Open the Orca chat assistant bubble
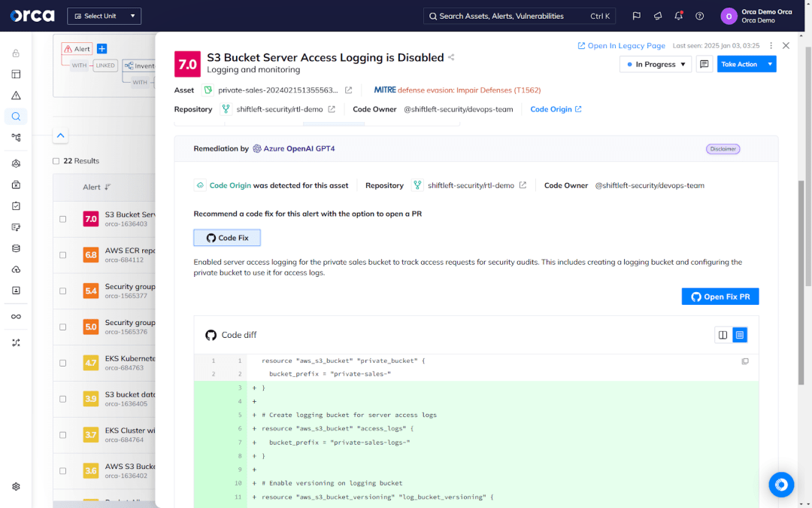 pyautogui.click(x=781, y=485)
